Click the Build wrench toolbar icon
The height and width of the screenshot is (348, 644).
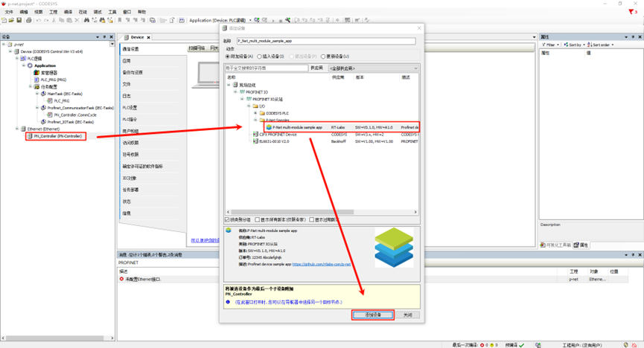(288, 20)
